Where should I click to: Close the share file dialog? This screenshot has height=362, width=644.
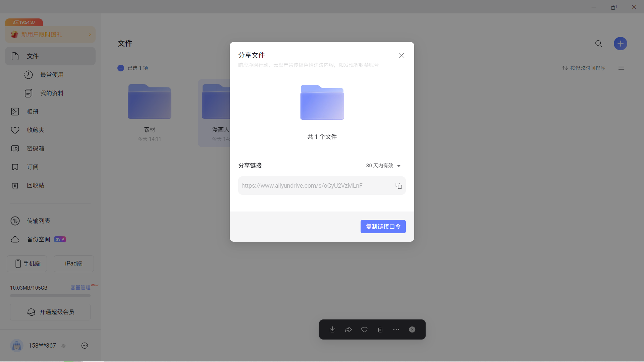(401, 55)
